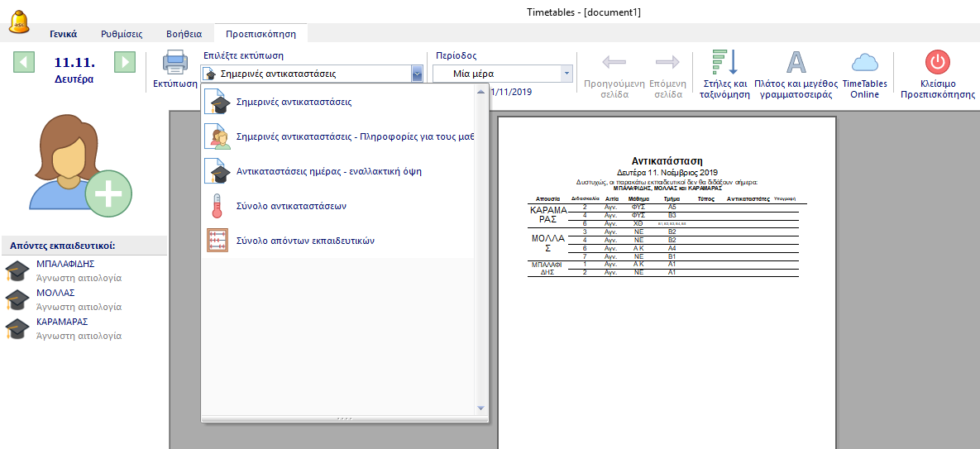The image size is (980, 449).
Task: Click absent teacher name ΜΠΑΛΑΦΙΔΗΣ
Action: (65, 264)
